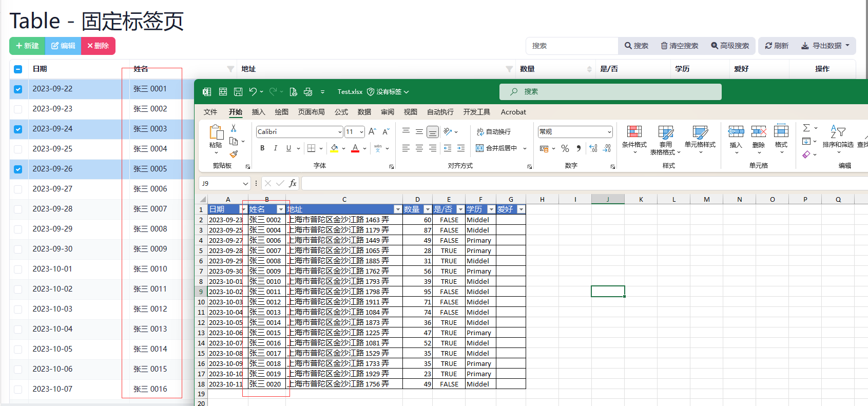
Task: Click the 刷新 button
Action: 777,46
